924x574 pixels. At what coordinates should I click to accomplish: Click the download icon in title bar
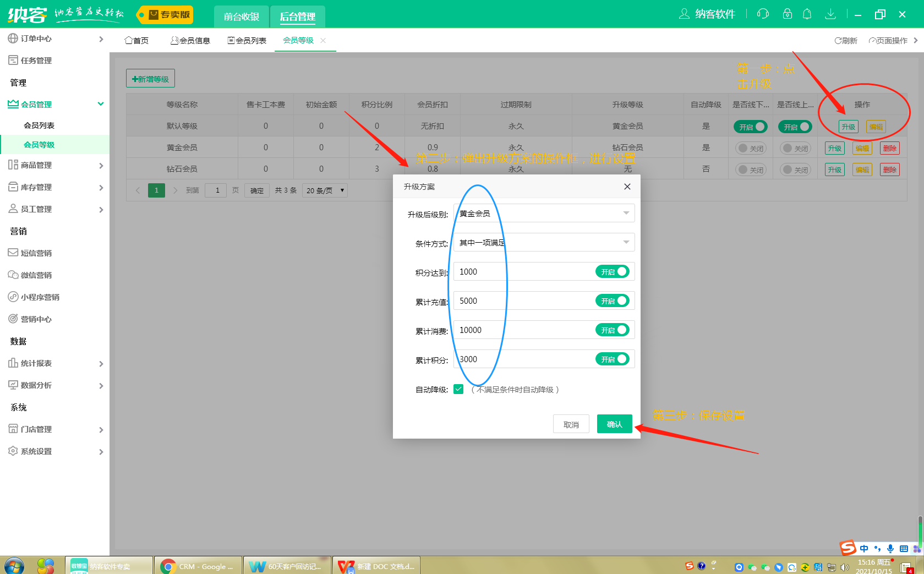[830, 14]
